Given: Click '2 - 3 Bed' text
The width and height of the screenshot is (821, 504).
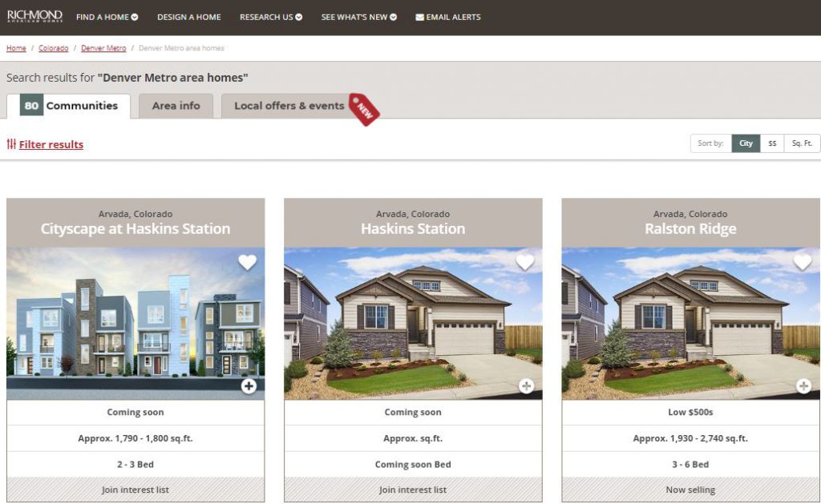Looking at the screenshot, I should 135,464.
